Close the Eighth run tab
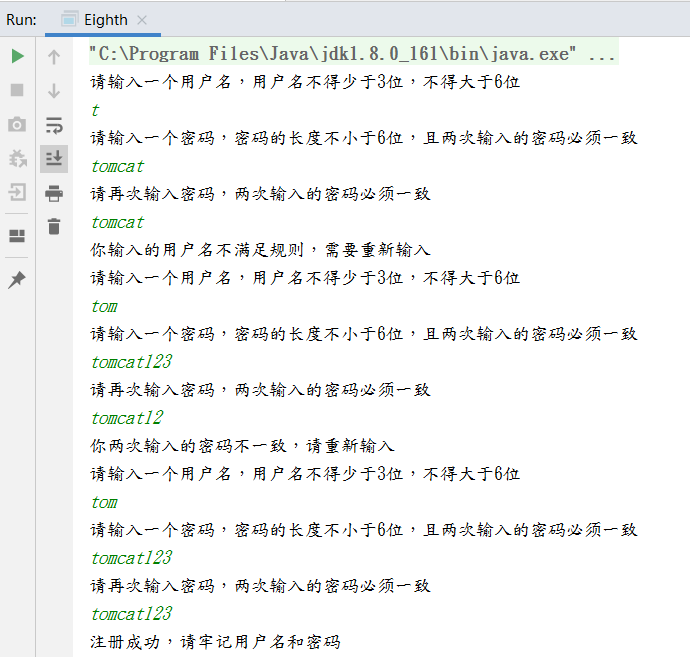Screen dimensions: 690x657 142,20
